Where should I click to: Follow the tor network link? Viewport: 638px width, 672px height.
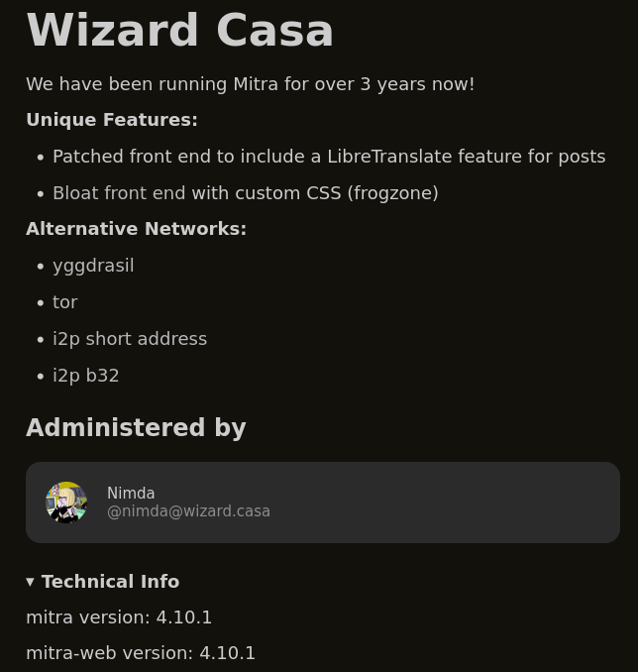64,302
